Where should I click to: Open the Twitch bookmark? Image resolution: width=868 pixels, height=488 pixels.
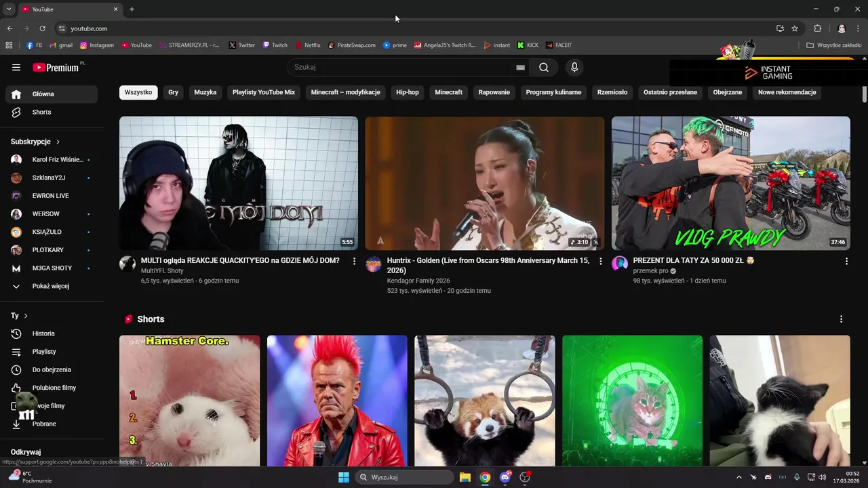pyautogui.click(x=275, y=45)
